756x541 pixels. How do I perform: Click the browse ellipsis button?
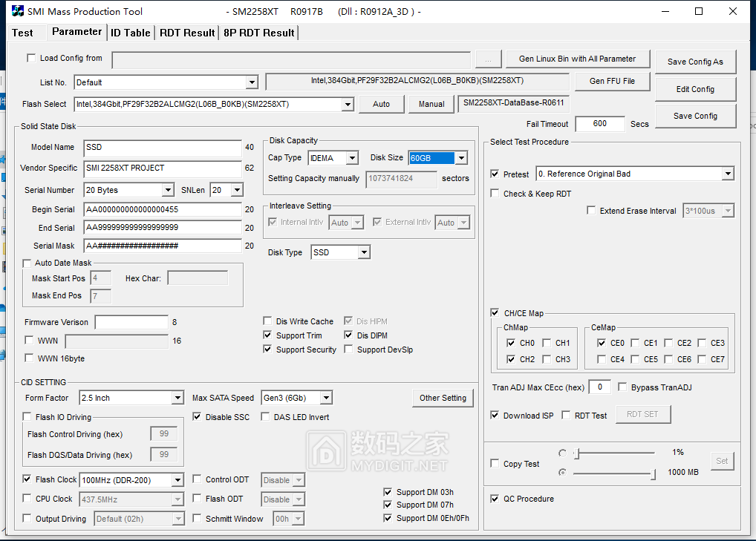(x=488, y=59)
